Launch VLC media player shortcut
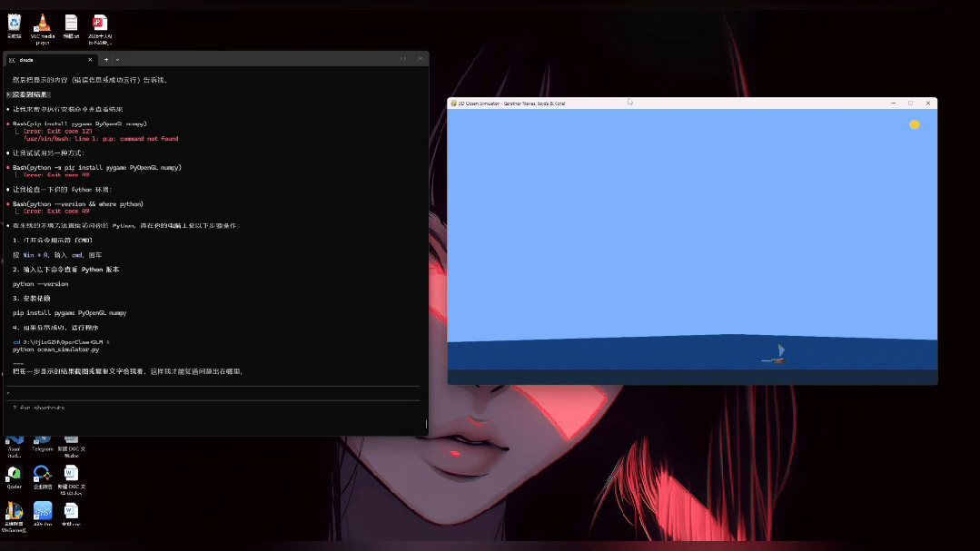Image resolution: width=980 pixels, height=551 pixels. click(43, 29)
